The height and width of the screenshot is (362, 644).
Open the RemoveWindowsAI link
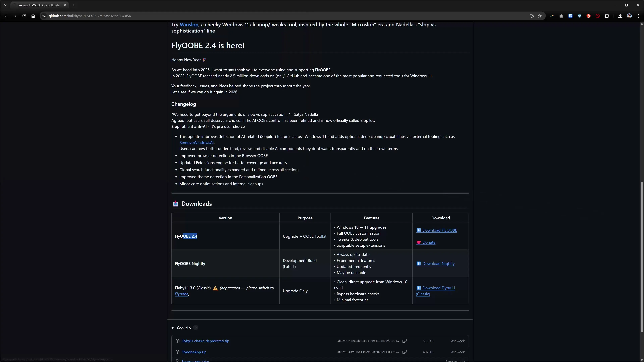196,142
